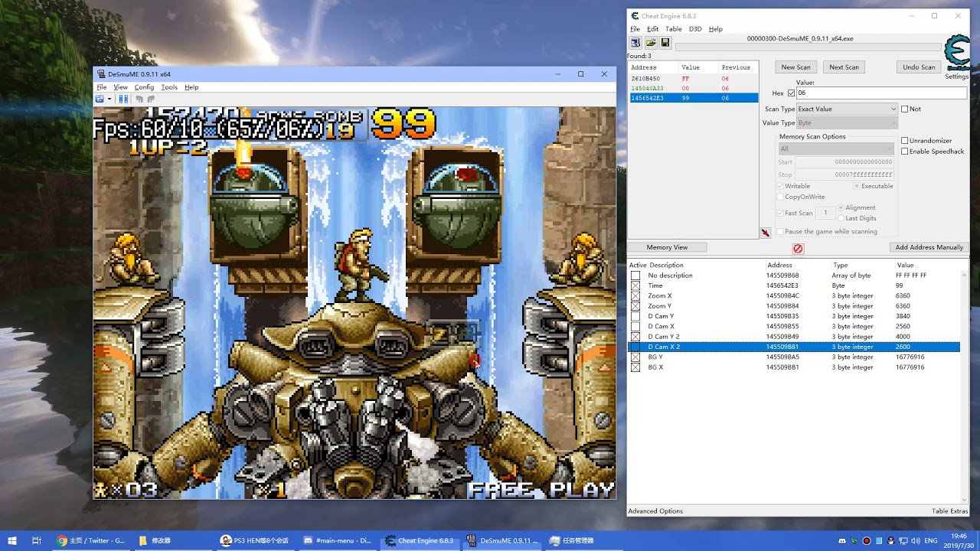
Task: Click the red clear address list icon
Action: click(798, 249)
